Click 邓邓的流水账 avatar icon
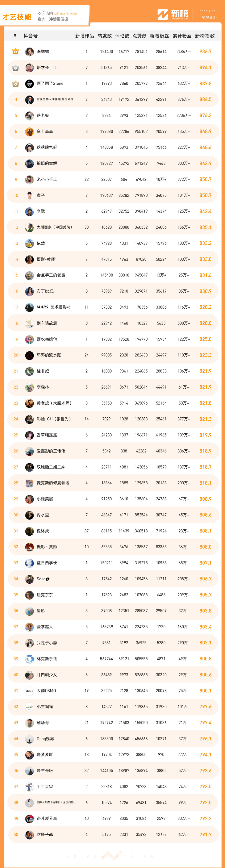The image size is (225, 868). 29,355
